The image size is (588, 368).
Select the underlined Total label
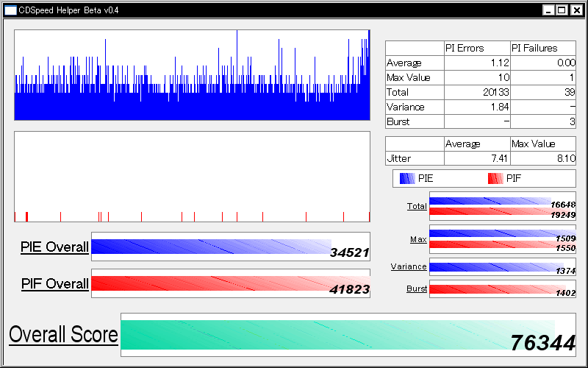(x=417, y=207)
